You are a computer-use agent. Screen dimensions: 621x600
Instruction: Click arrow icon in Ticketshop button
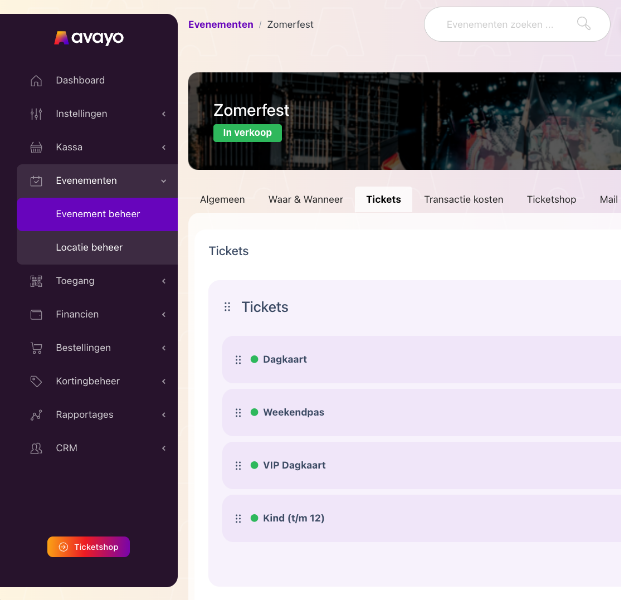63,547
